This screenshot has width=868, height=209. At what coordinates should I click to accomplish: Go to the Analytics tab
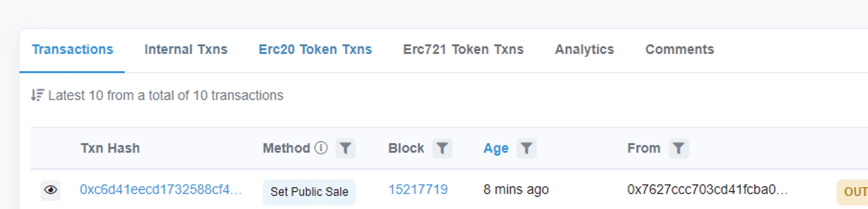click(x=584, y=50)
